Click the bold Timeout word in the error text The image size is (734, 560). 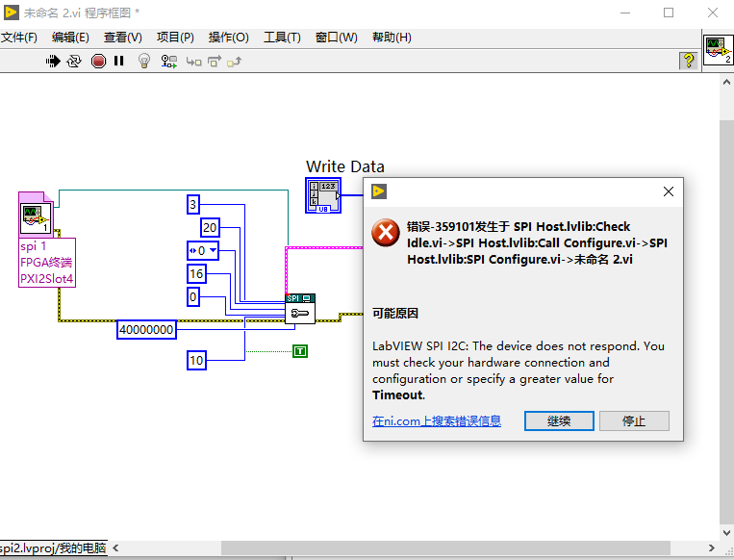[398, 395]
